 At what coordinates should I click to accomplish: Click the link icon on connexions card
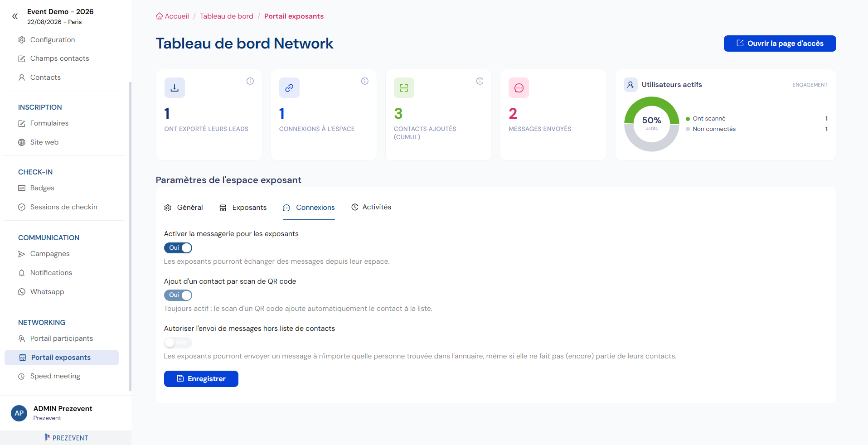coord(289,88)
